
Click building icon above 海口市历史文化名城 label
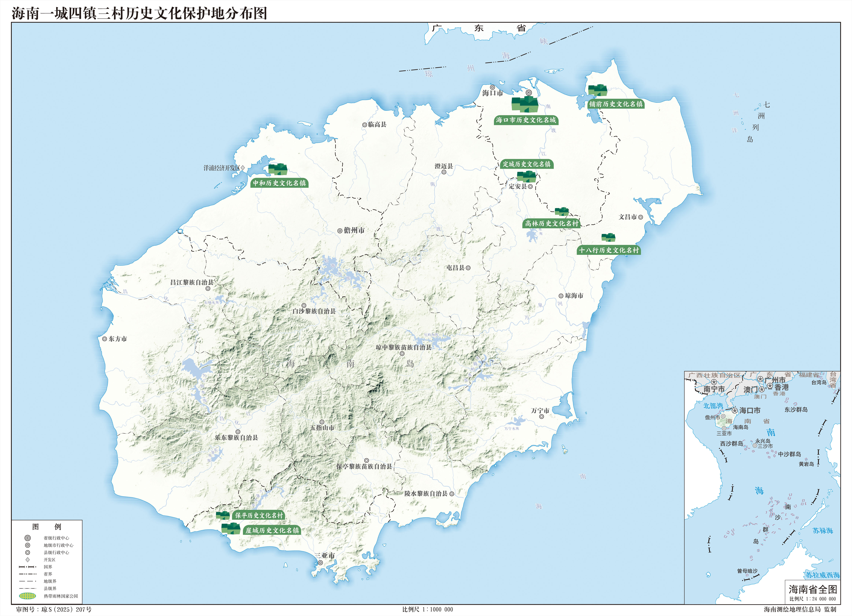(x=525, y=104)
